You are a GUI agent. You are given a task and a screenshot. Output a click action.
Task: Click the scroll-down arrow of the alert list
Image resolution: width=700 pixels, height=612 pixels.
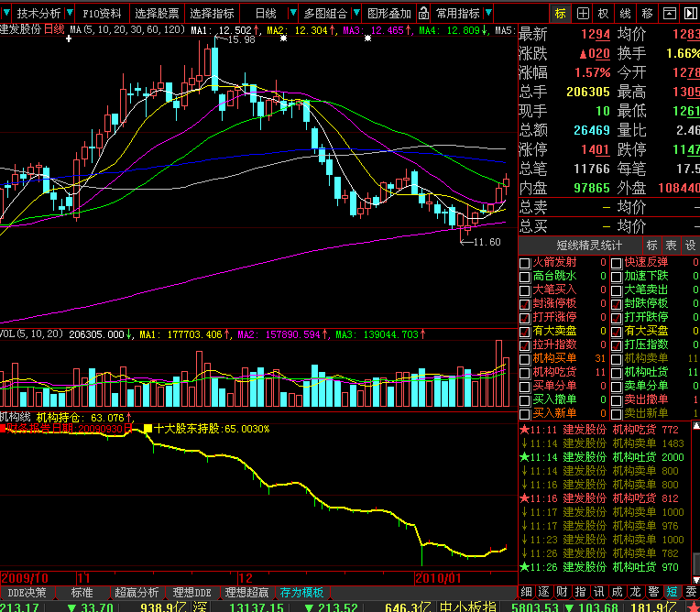(x=696, y=580)
